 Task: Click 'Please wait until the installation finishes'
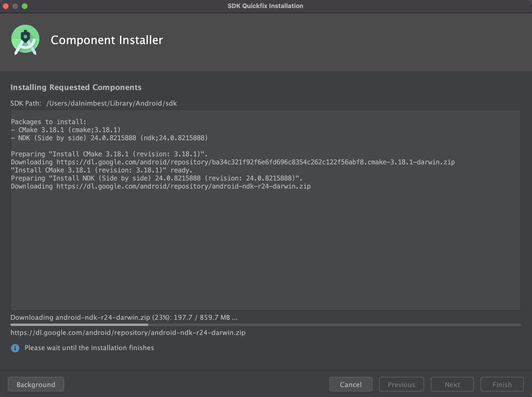tap(89, 348)
